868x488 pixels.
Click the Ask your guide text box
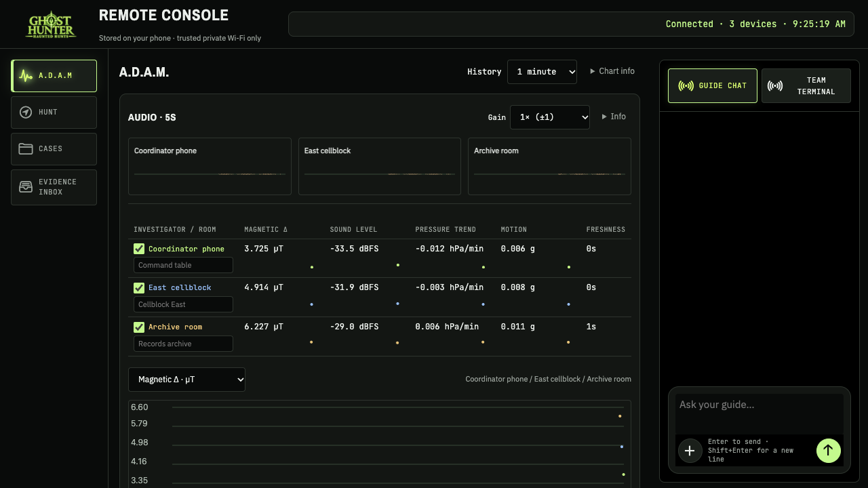point(759,413)
